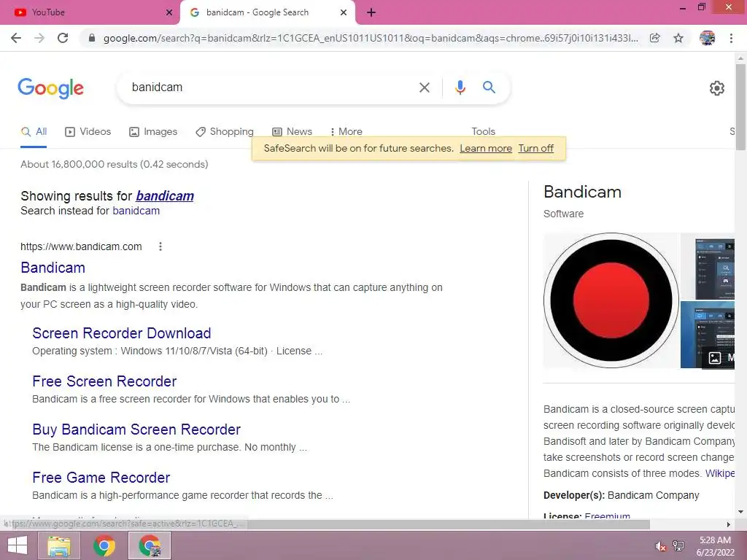Open Free Game Recorder link

pos(101,478)
